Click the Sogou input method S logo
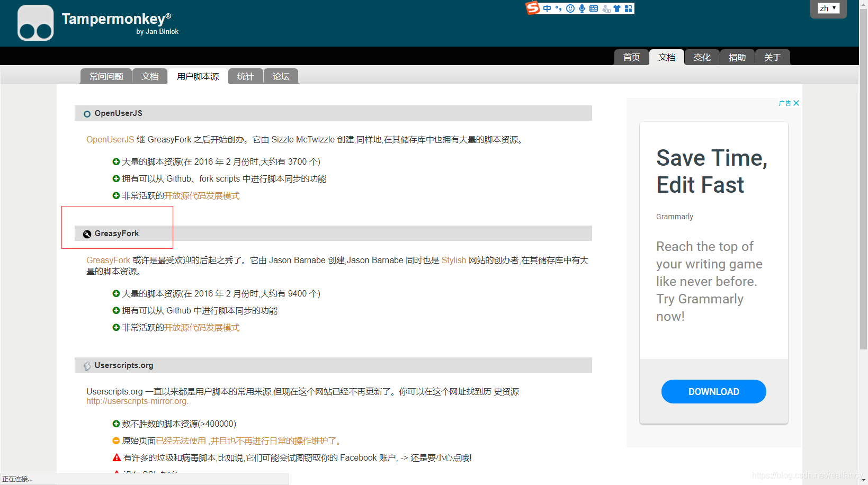This screenshot has height=485, width=868. [533, 8]
